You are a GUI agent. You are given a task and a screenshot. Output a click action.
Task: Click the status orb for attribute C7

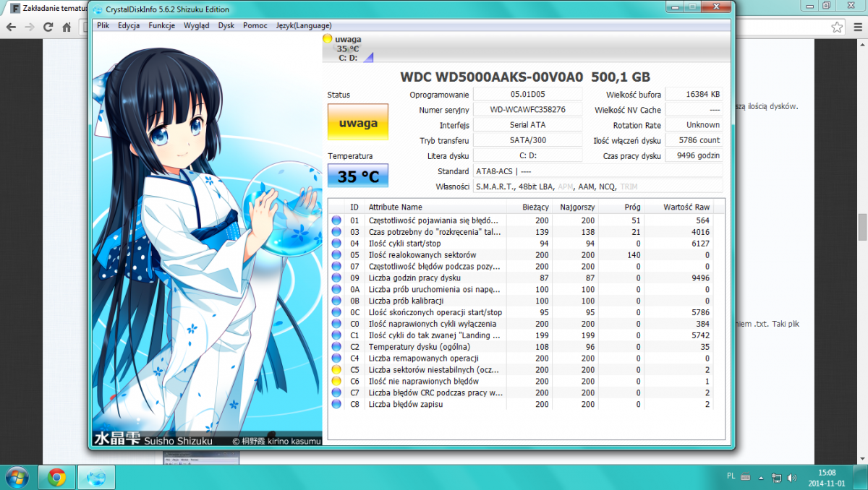tap(336, 393)
